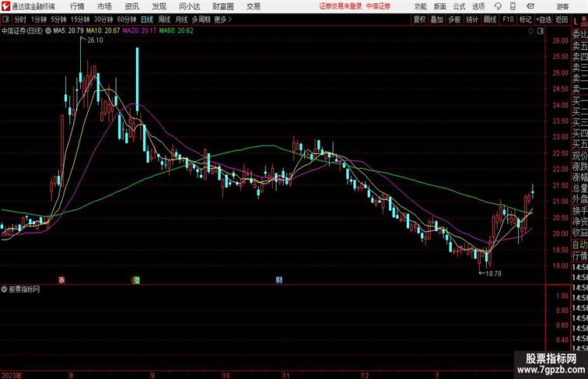Click the 复权 button
The height and width of the screenshot is (379, 588).
coord(420,19)
